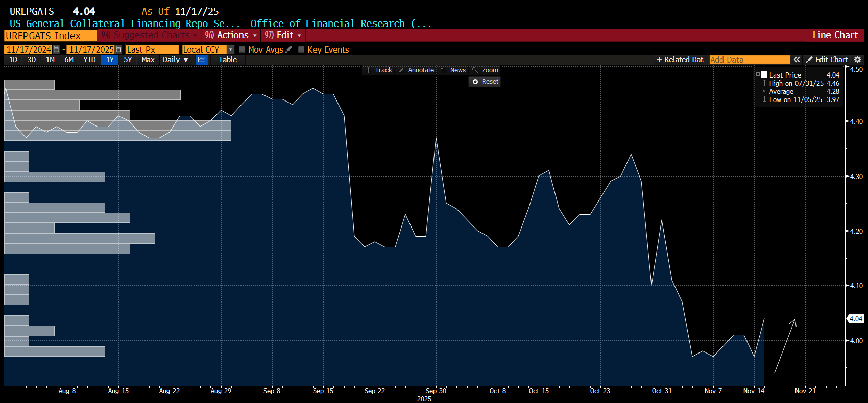Open the 96) Actions menu
868x403 pixels.
click(231, 35)
